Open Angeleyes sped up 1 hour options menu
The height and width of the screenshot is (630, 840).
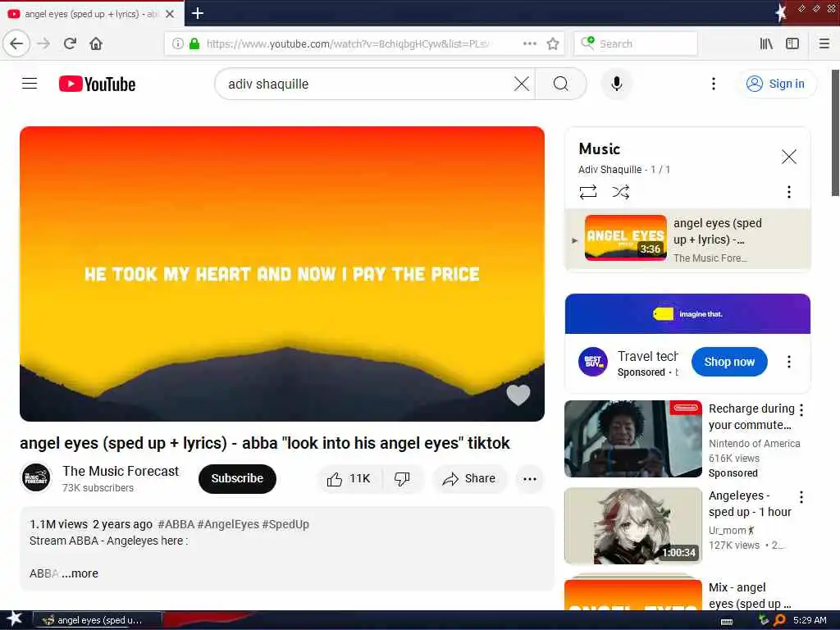[x=801, y=497]
